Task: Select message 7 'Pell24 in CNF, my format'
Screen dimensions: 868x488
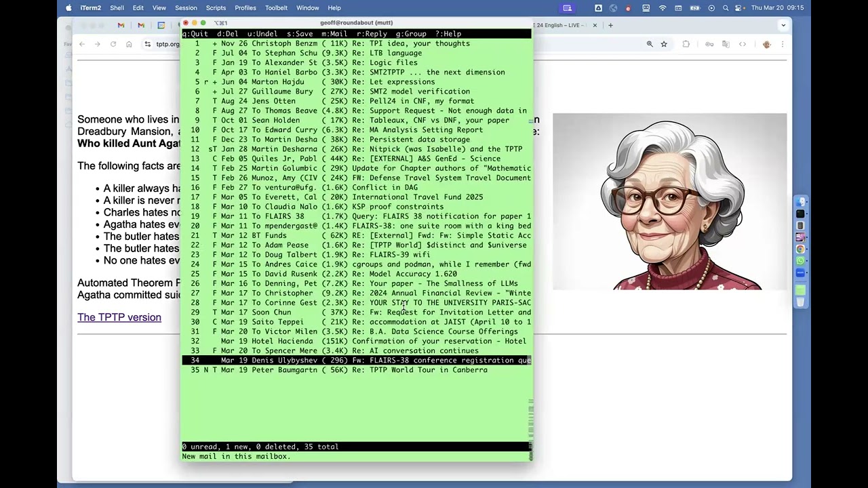Action: point(357,101)
